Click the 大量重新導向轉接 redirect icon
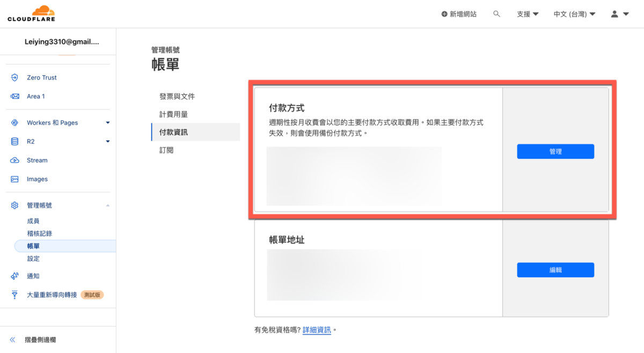644x353 pixels. click(x=14, y=295)
